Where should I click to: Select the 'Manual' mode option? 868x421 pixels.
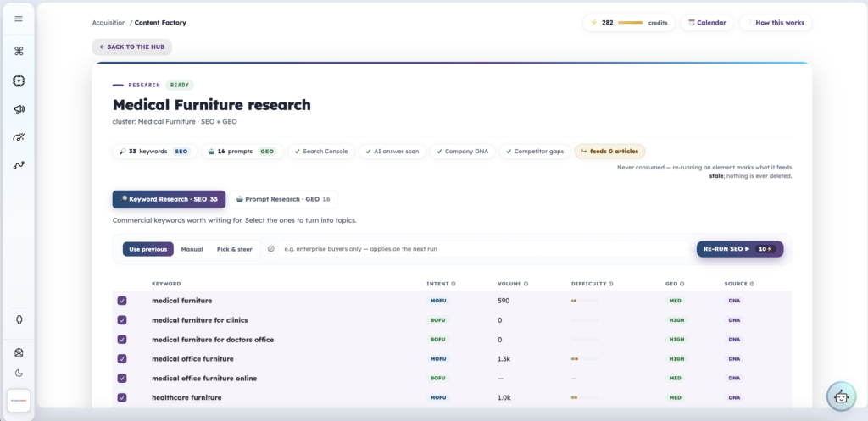(x=192, y=249)
